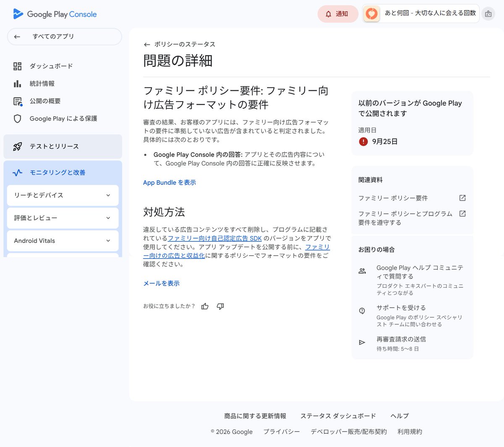This screenshot has width=504, height=447.
Task: Open ファミリー ポリシー要件 resource
Action: [393, 198]
